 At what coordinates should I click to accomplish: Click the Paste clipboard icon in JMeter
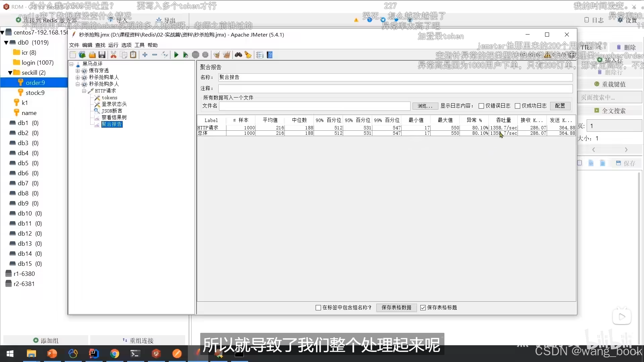pyautogui.click(x=133, y=55)
